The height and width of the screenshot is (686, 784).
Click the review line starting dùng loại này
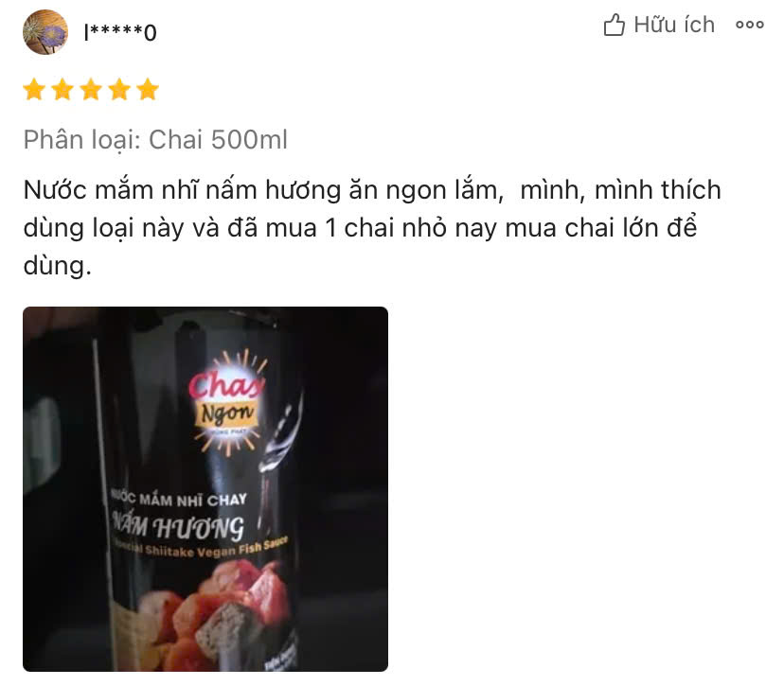click(360, 228)
